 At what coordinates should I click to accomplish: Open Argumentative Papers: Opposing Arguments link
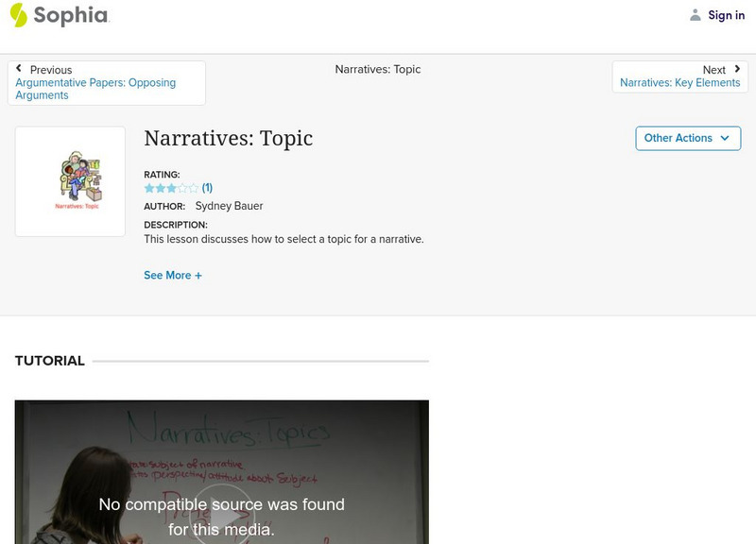tap(95, 89)
